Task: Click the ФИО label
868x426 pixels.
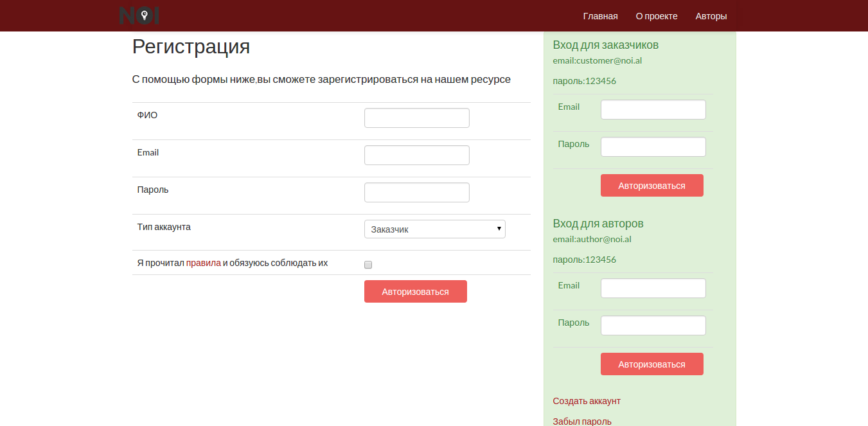Action: [x=147, y=115]
